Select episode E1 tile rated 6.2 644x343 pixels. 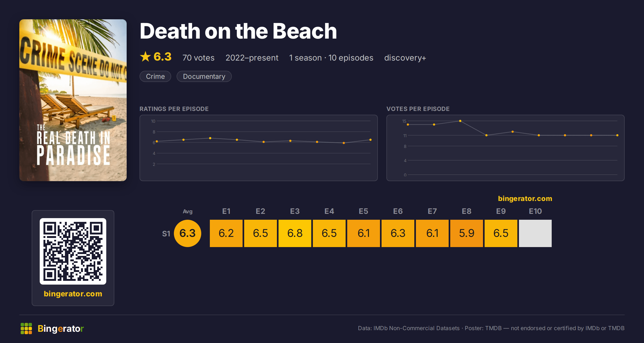click(x=226, y=233)
